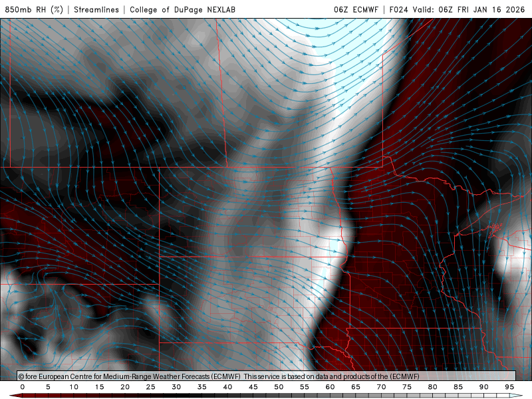532x399 pixels.
Task: Click the '0' value on color scale
Action: click(x=23, y=387)
